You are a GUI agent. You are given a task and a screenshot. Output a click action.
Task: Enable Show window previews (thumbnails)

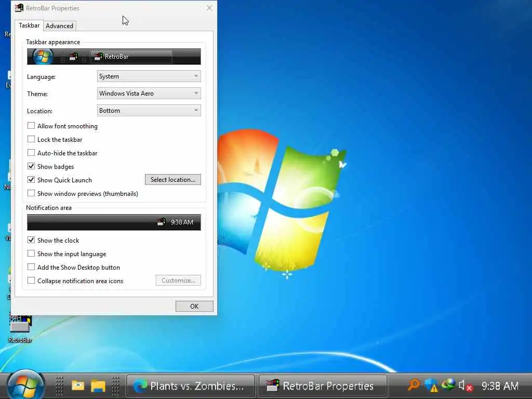click(31, 193)
